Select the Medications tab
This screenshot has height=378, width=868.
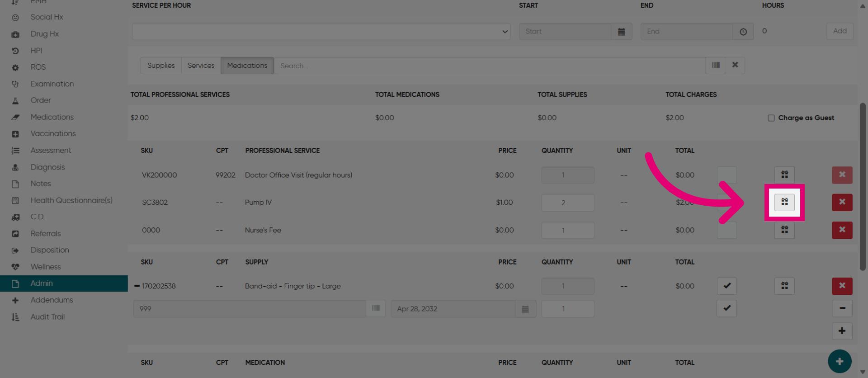click(x=247, y=65)
